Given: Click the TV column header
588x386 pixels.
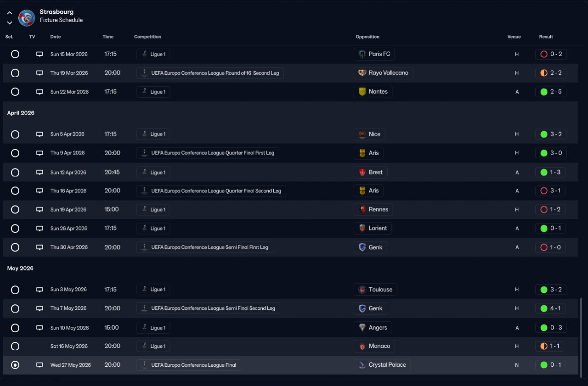Looking at the screenshot, I should (x=32, y=37).
